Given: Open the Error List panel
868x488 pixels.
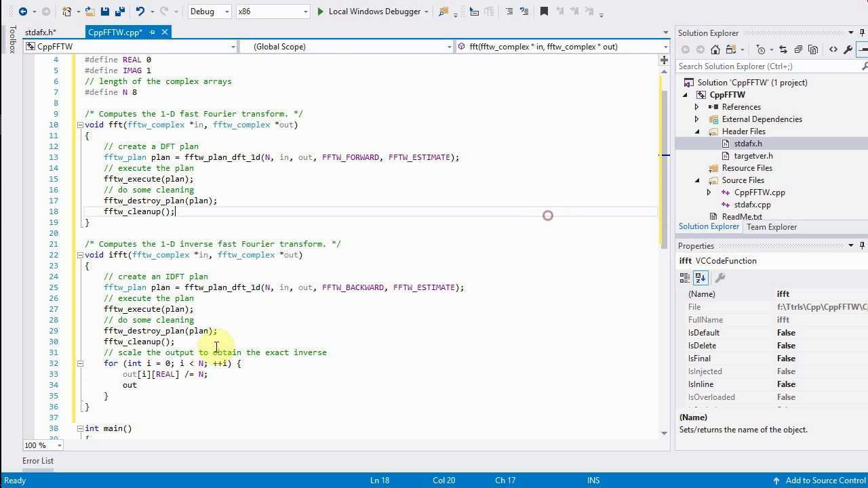Looking at the screenshot, I should 38,461.
